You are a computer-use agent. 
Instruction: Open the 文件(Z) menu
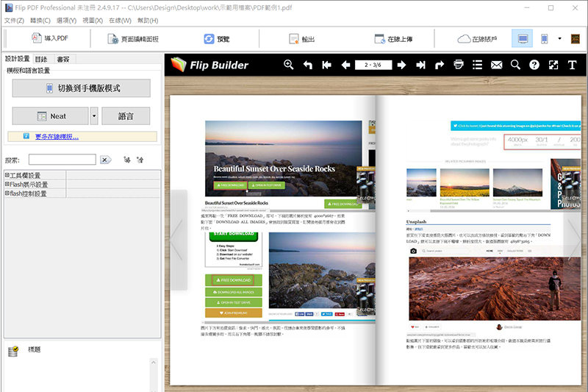[x=14, y=21]
